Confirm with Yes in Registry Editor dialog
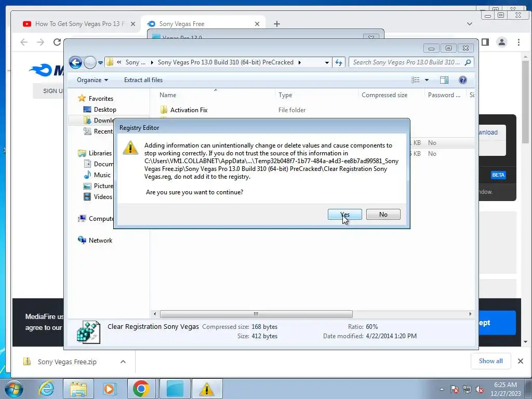This screenshot has height=399, width=532. [345, 215]
